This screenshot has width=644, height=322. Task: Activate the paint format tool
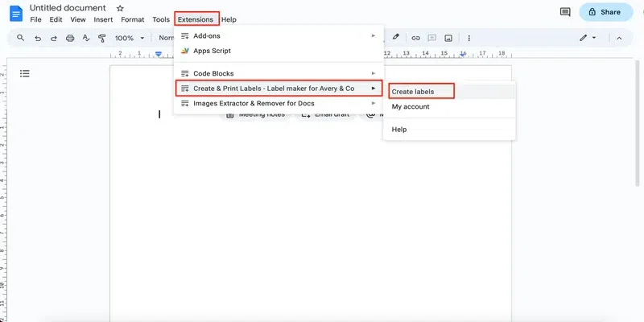point(102,38)
